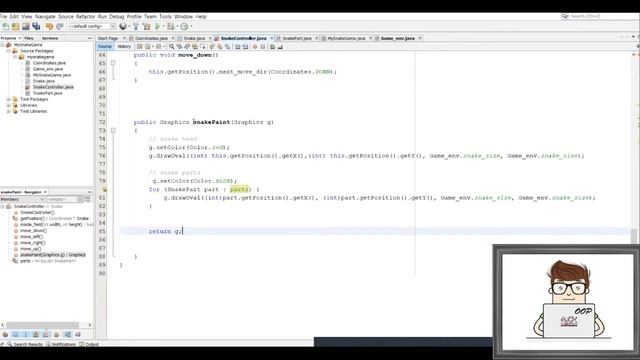Click the New Project toolbar icon
The image size is (640, 360).
[16, 27]
